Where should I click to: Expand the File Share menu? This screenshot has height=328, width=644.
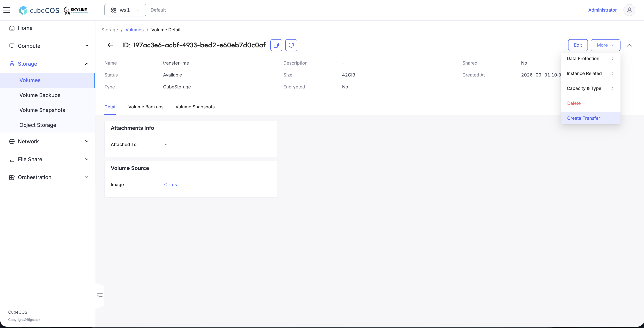tap(48, 159)
